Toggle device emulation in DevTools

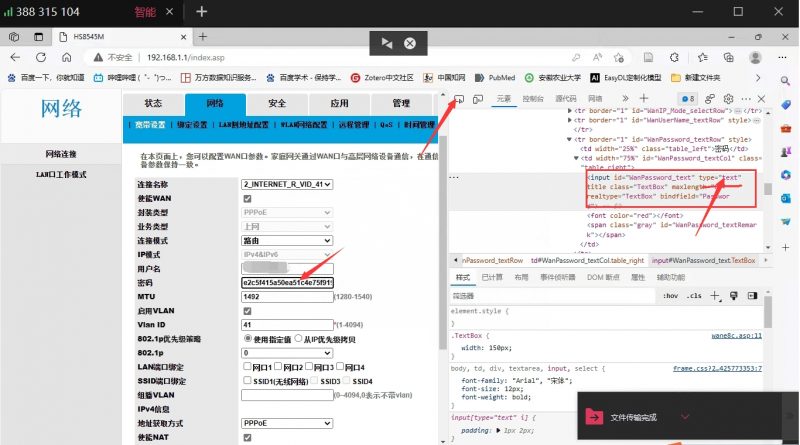coord(478,99)
